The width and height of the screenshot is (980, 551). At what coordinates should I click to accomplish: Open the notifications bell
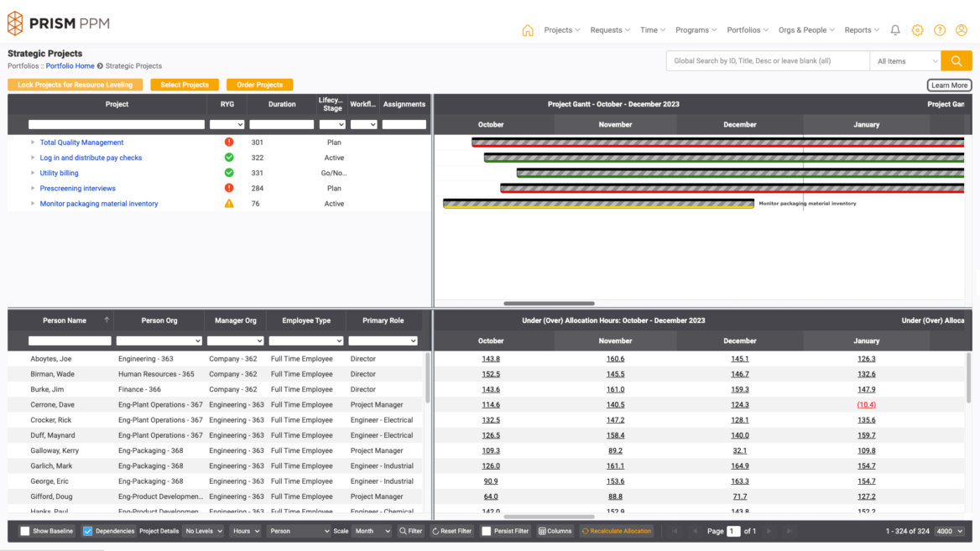894,30
